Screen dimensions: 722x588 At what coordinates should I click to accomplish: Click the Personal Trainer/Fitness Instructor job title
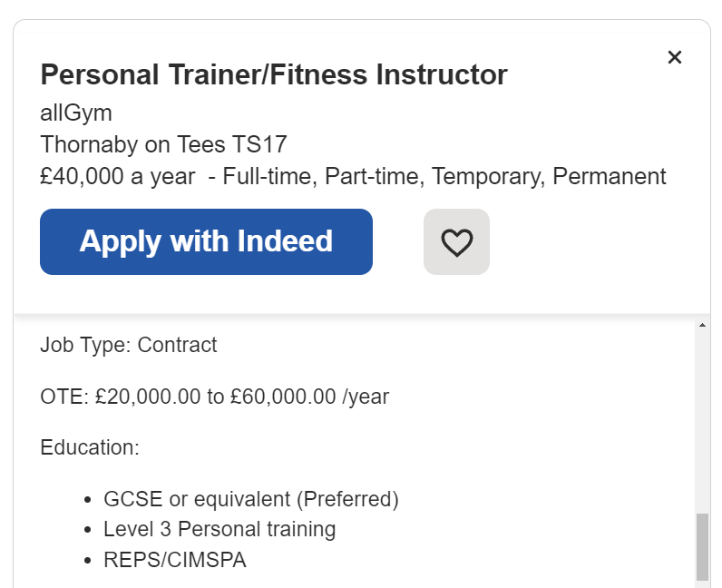[274, 74]
